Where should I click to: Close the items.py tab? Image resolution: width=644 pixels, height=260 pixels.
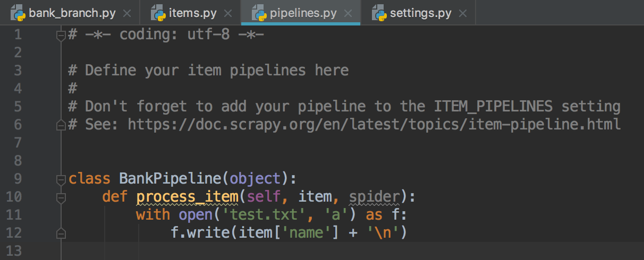coord(227,13)
